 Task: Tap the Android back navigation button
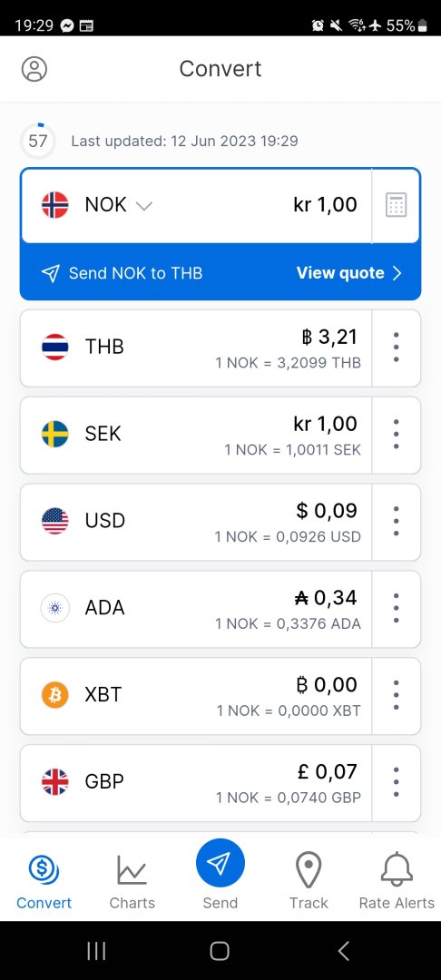tap(343, 951)
